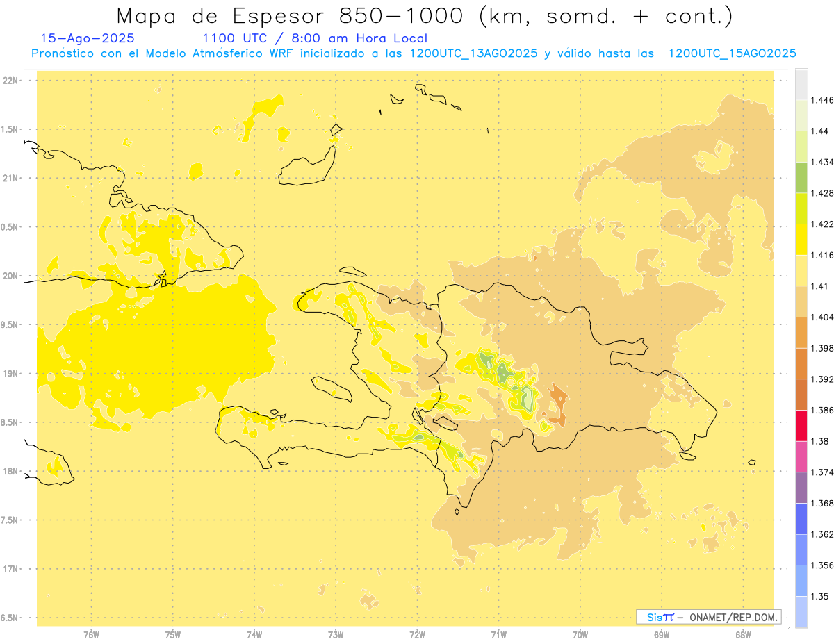Screen dimensions: 834x644
Task: Click the '17N' latitude label
Action: pyautogui.click(x=10, y=569)
